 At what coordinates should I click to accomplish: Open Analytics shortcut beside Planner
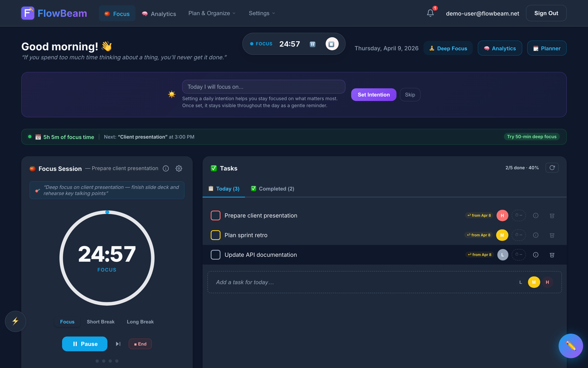(500, 48)
